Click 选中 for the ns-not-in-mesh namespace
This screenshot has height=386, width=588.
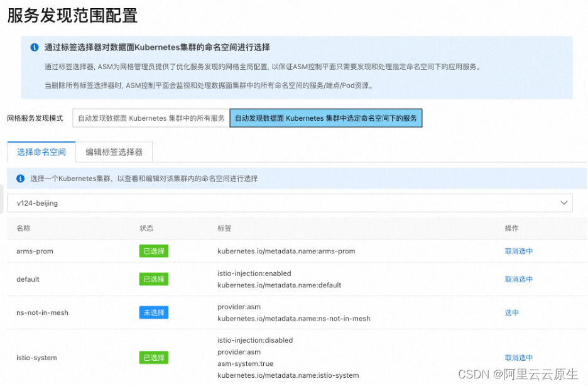pyautogui.click(x=511, y=313)
